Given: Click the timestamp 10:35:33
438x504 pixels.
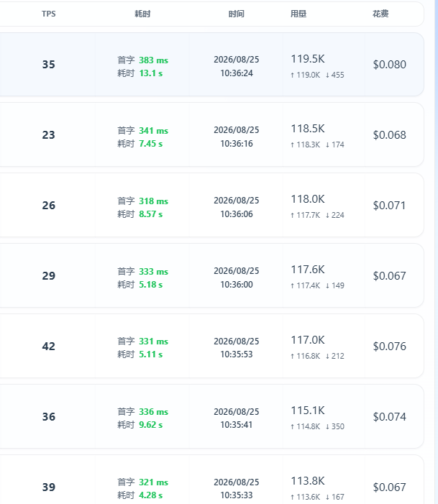Looking at the screenshot, I should tap(237, 495).
